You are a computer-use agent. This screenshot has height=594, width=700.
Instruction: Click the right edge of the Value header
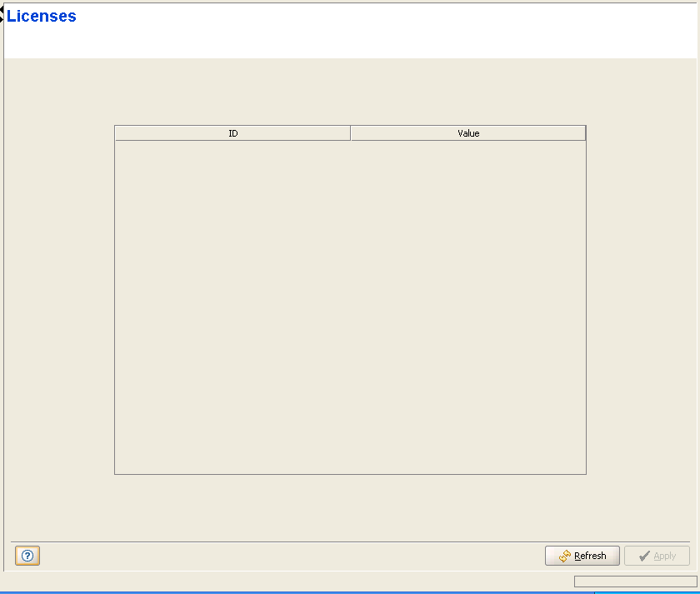(x=584, y=133)
